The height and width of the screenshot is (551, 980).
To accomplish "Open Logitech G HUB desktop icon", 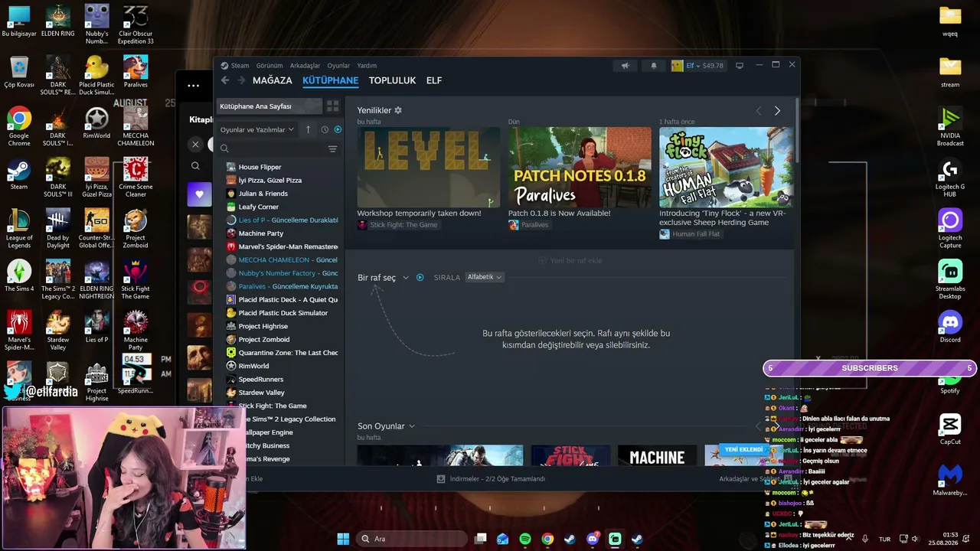I will click(950, 178).
